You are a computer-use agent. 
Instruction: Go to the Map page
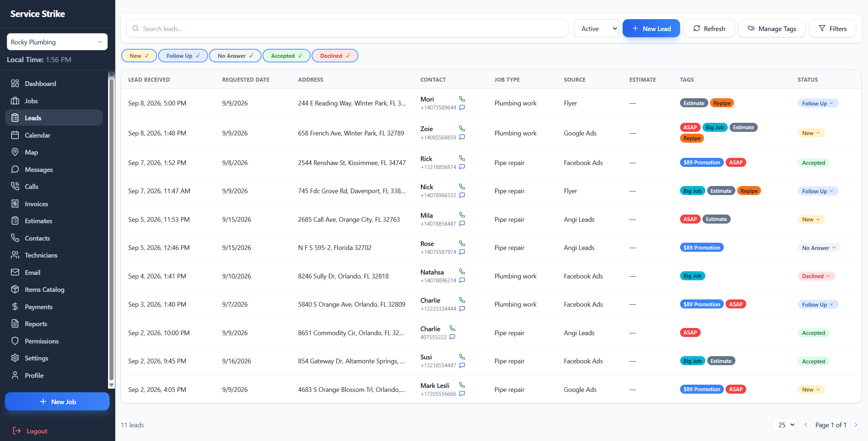point(54,152)
